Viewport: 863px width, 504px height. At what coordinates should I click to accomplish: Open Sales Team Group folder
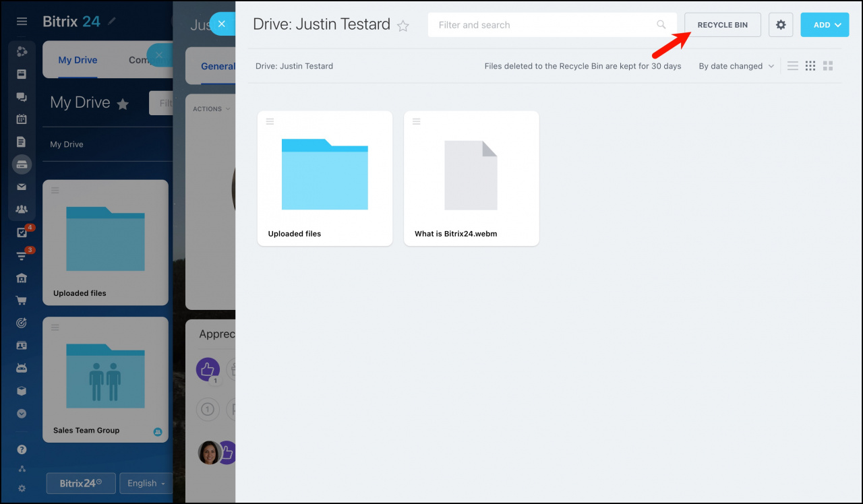point(105,379)
